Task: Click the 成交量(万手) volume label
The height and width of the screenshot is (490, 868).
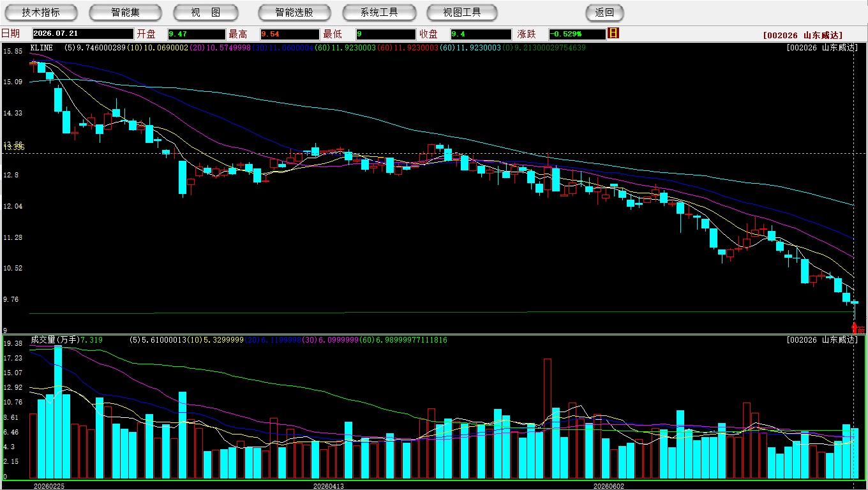Action: point(55,340)
